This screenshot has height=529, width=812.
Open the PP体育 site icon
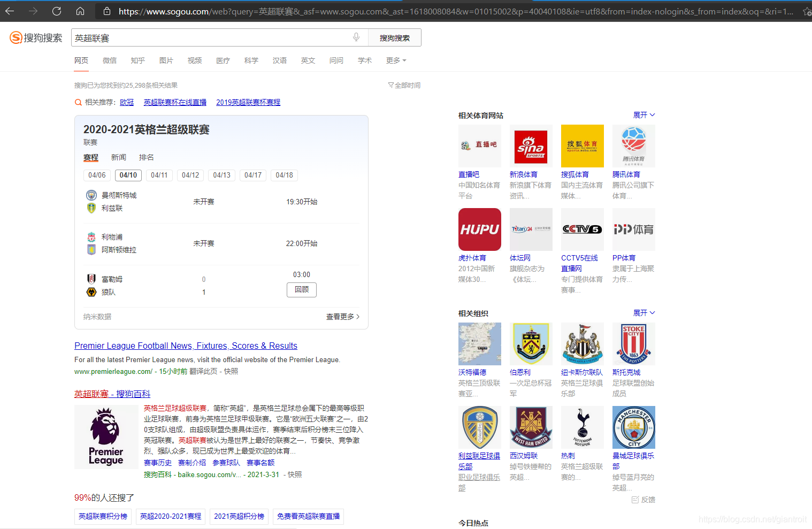click(x=634, y=229)
